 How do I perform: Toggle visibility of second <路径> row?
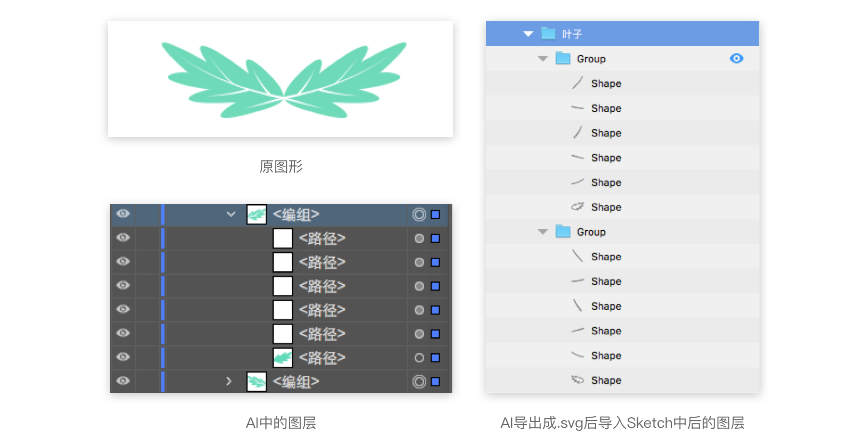tap(123, 262)
